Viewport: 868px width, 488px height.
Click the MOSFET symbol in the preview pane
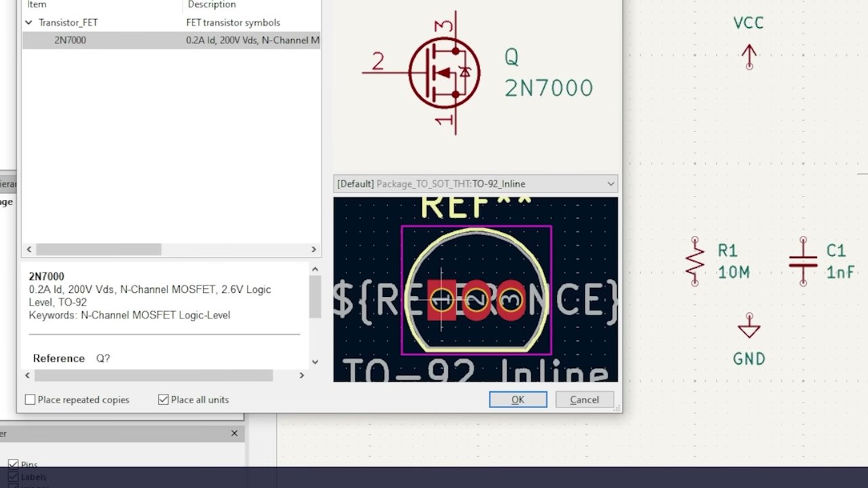coord(444,73)
